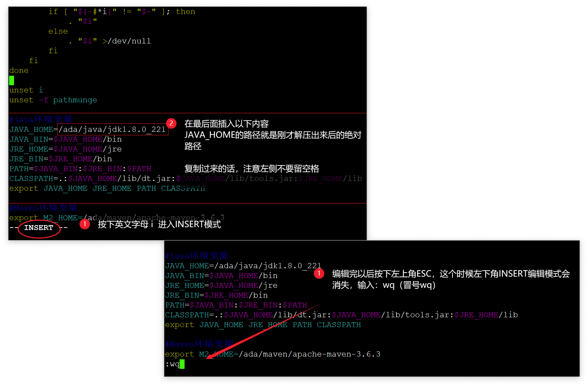
Task: Click the M2_HOME apache-maven-3.6.3 line in lower terminal
Action: click(272, 354)
